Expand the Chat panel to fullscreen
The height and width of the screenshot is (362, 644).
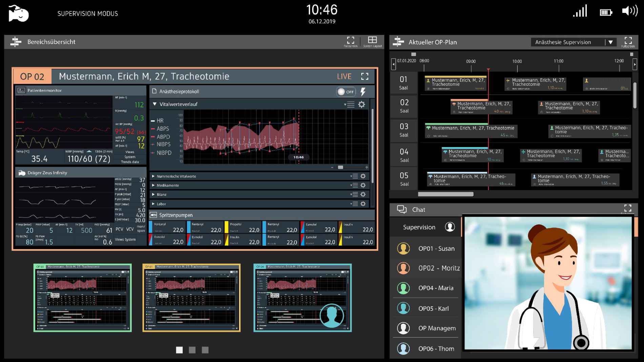click(628, 208)
